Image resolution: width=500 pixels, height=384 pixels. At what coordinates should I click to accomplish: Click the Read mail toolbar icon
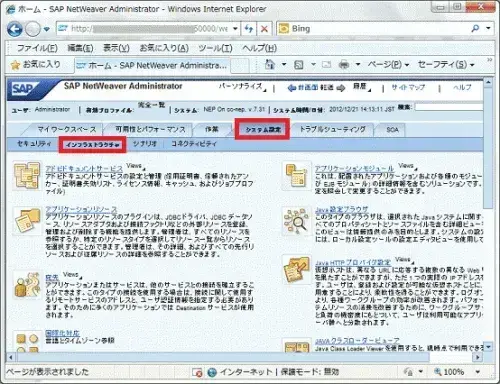pyautogui.click(x=326, y=65)
